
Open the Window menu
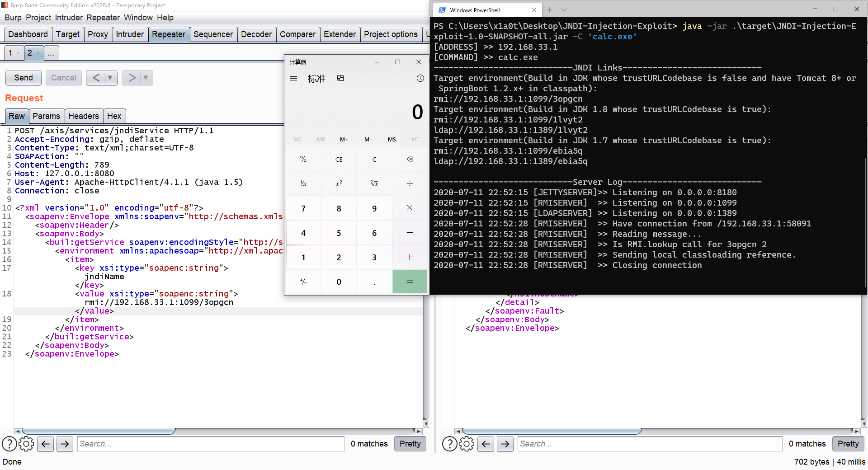coord(138,18)
